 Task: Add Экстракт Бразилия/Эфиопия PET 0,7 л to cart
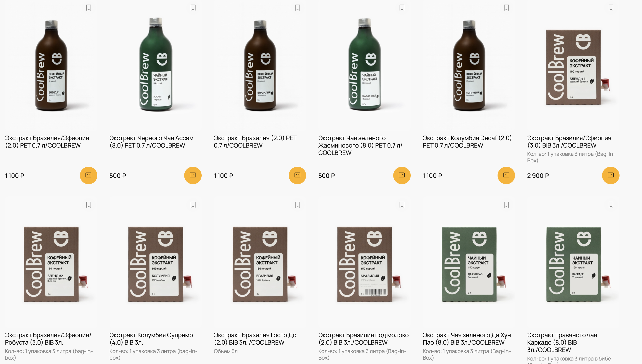(88, 175)
